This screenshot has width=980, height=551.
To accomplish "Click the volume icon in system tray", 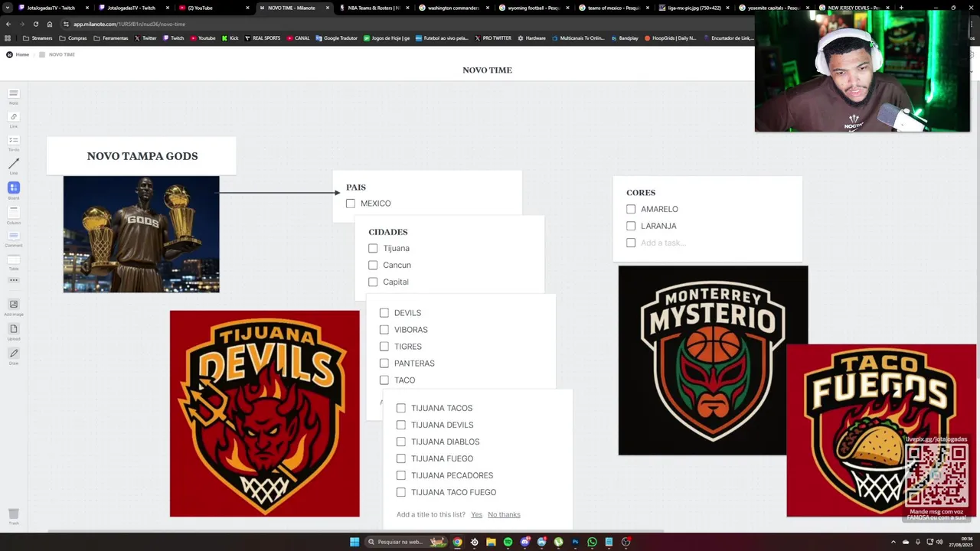I will click(x=939, y=542).
